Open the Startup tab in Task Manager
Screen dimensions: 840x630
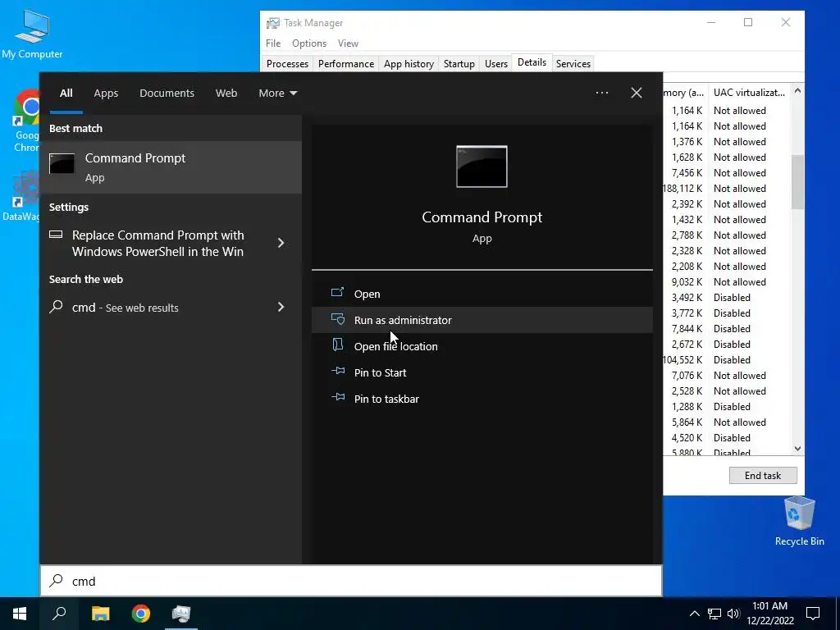point(459,64)
